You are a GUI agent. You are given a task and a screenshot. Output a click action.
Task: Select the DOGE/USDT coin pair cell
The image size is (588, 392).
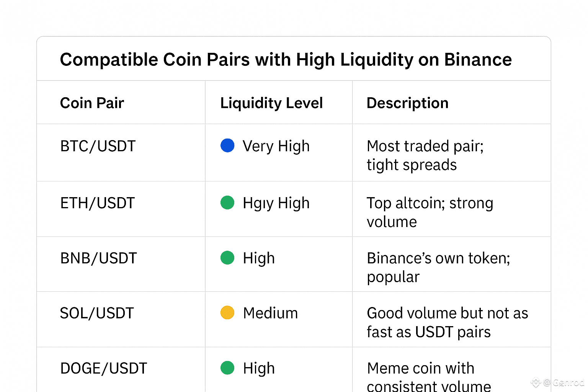click(103, 368)
